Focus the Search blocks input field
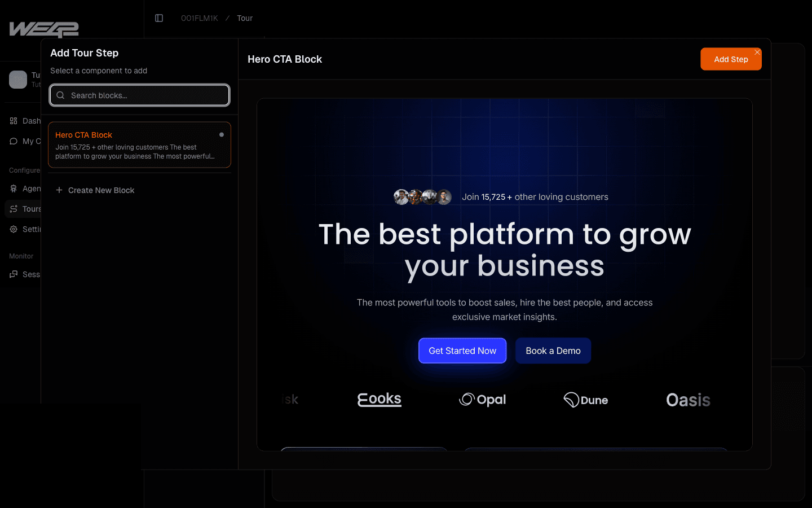 click(140, 95)
